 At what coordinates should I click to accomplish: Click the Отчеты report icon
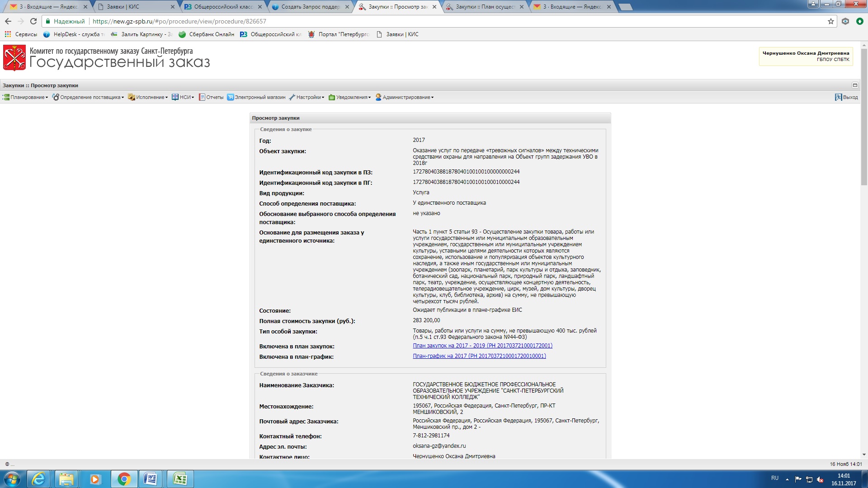point(202,97)
